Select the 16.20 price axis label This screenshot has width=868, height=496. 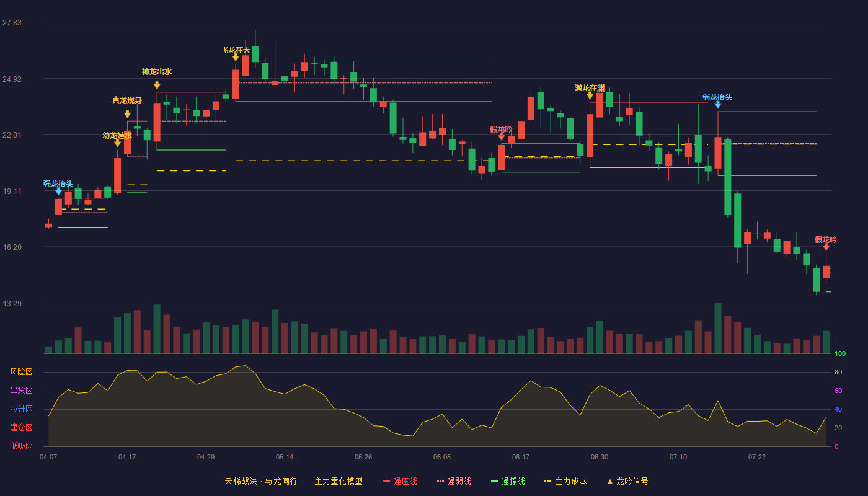12,247
